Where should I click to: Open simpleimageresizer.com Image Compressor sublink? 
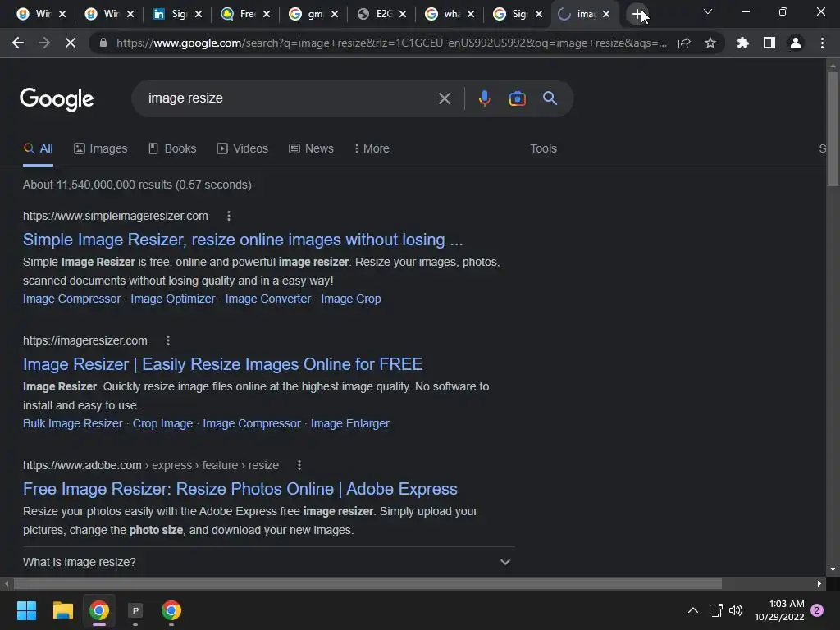tap(72, 299)
